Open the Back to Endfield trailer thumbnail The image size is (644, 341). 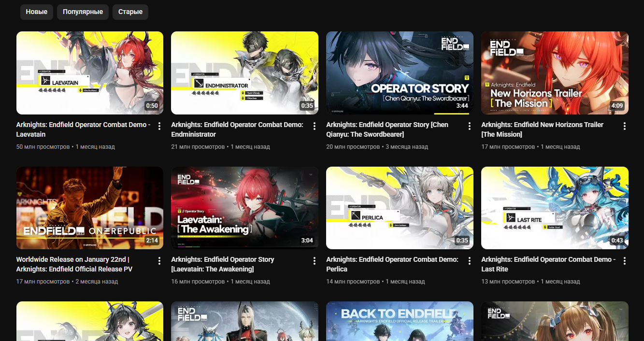point(400,321)
